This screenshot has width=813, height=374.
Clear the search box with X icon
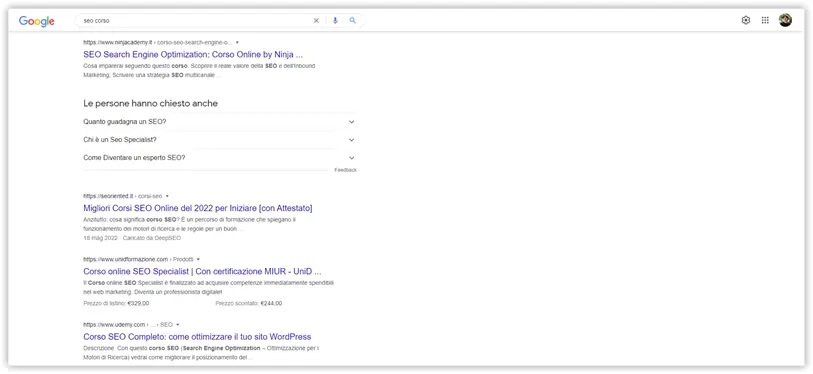(316, 21)
